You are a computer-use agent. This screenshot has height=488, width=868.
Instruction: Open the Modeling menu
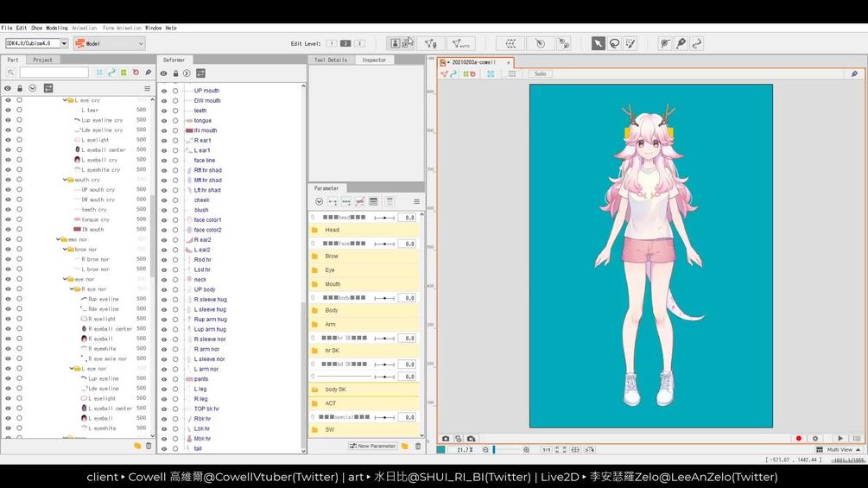tap(56, 28)
